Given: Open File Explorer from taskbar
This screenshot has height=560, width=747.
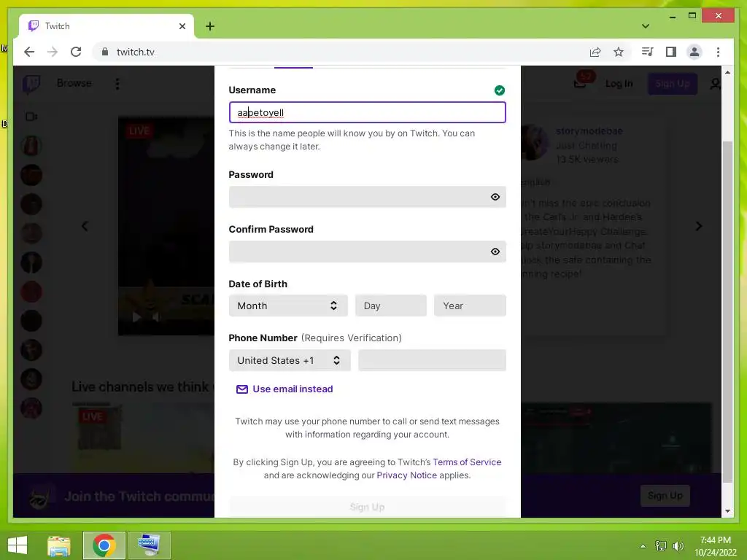Looking at the screenshot, I should pyautogui.click(x=59, y=545).
